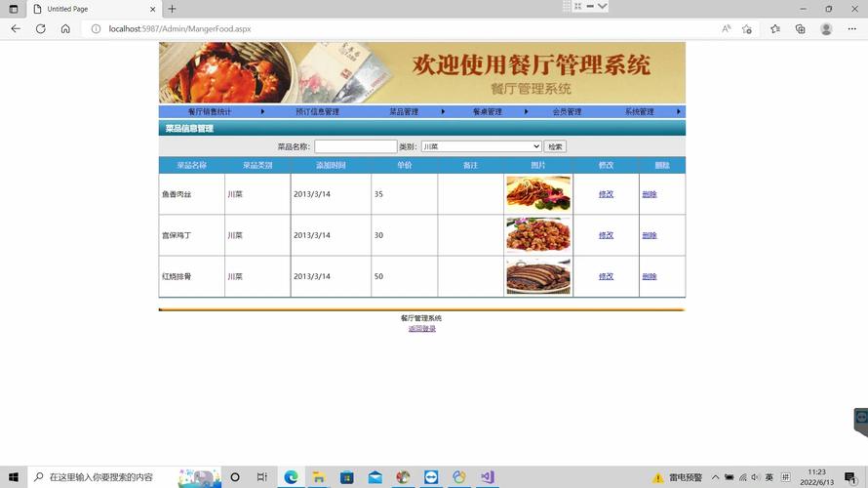Expand the 餐桌管理 menu arrow
The height and width of the screenshot is (488, 868).
(526, 111)
